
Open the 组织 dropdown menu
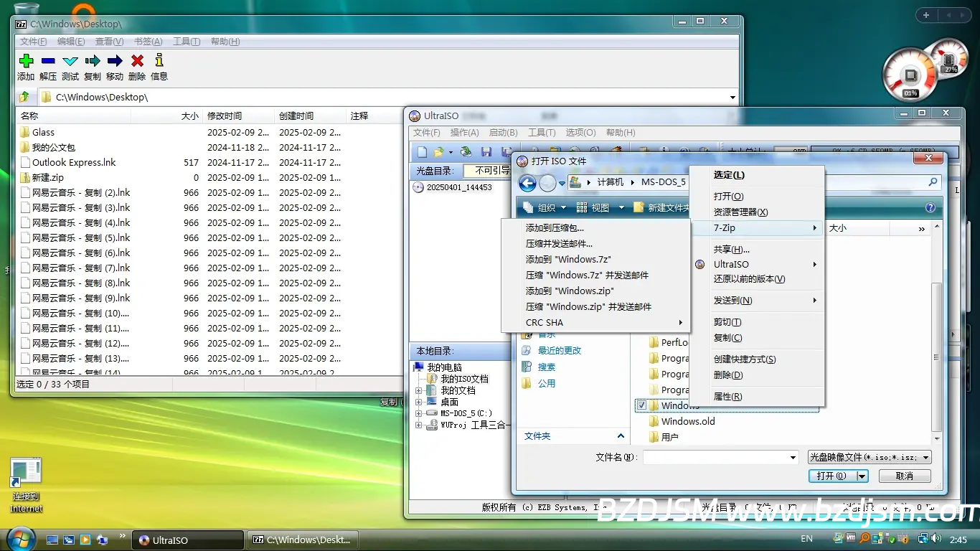point(545,207)
